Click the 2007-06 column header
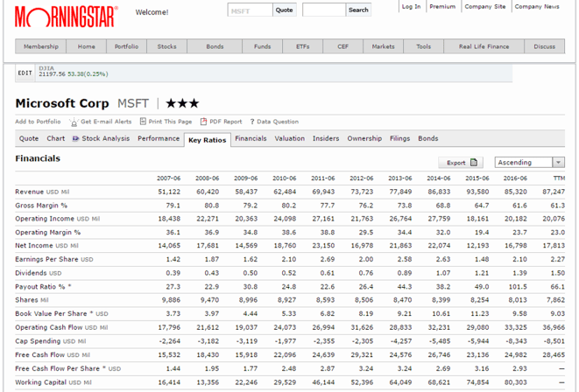This screenshot has width=579, height=392. click(x=168, y=178)
